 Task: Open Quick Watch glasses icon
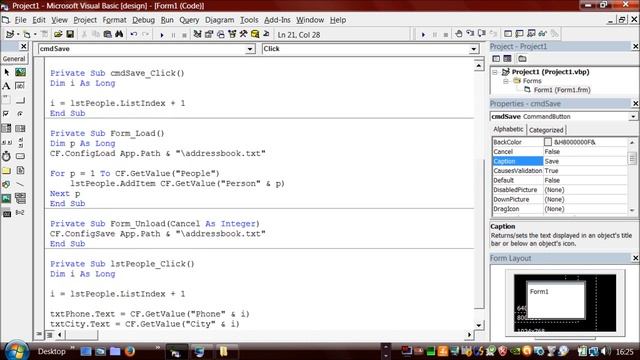click(x=543, y=34)
